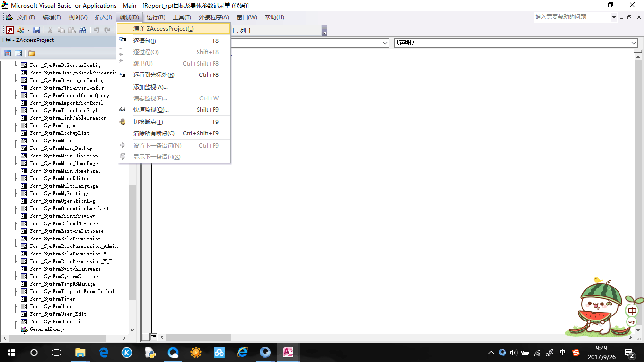
Task: Open the help question dropdown arrow
Action: [614, 17]
